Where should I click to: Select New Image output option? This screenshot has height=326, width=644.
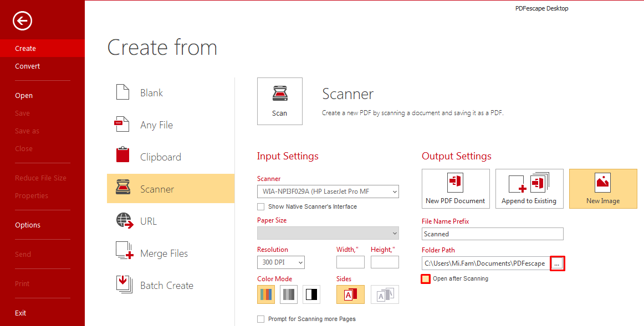click(x=603, y=189)
